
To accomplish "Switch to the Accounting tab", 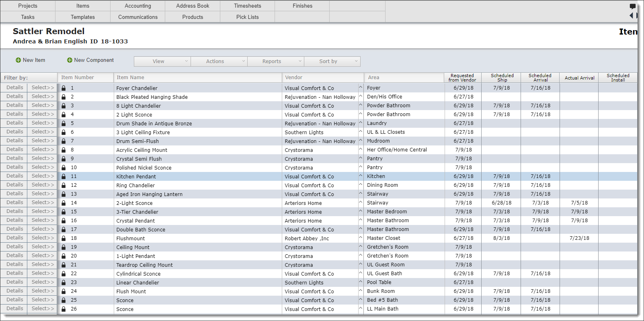I will point(138,6).
